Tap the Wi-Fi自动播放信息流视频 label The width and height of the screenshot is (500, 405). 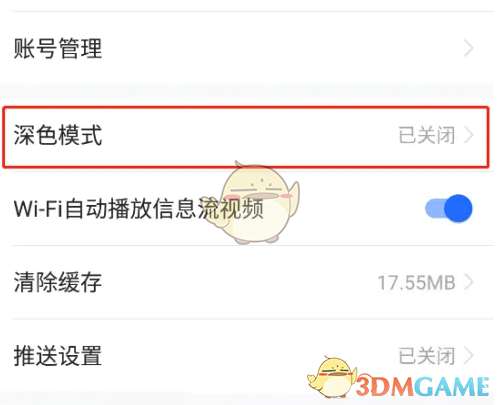tap(139, 209)
